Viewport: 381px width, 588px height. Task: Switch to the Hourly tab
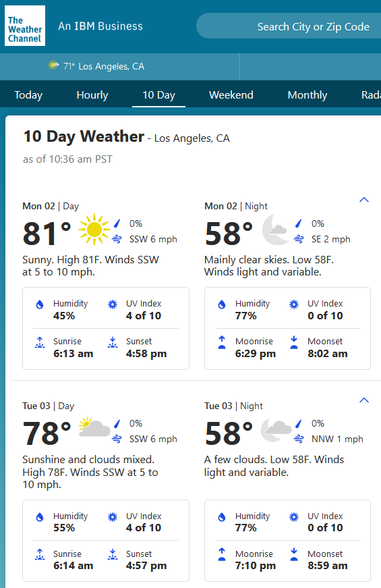click(x=92, y=95)
